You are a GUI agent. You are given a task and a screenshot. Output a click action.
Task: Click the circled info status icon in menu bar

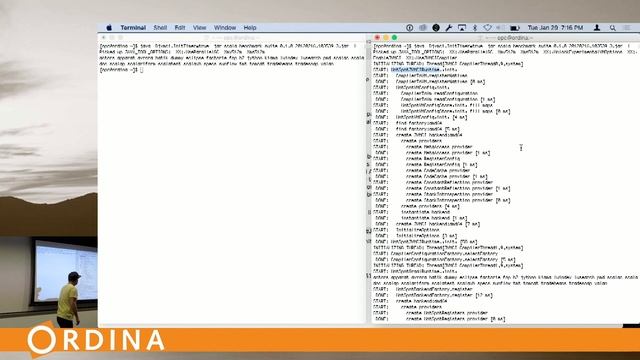tap(409, 28)
